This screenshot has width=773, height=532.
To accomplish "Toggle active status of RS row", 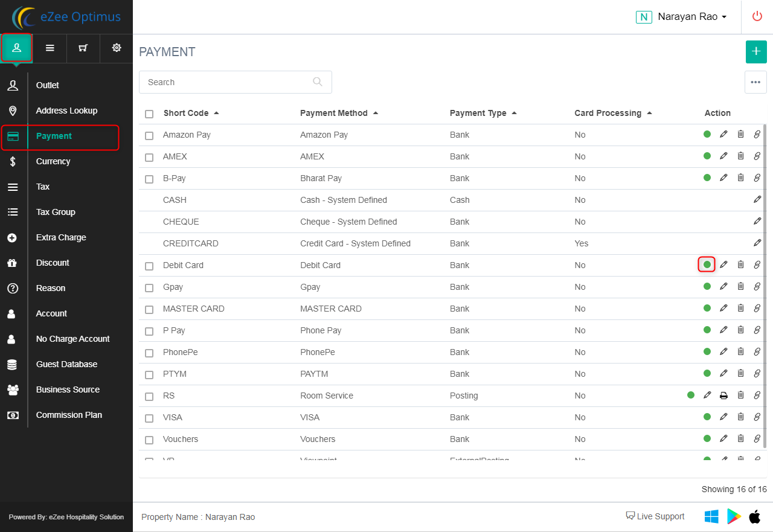I will (x=691, y=396).
